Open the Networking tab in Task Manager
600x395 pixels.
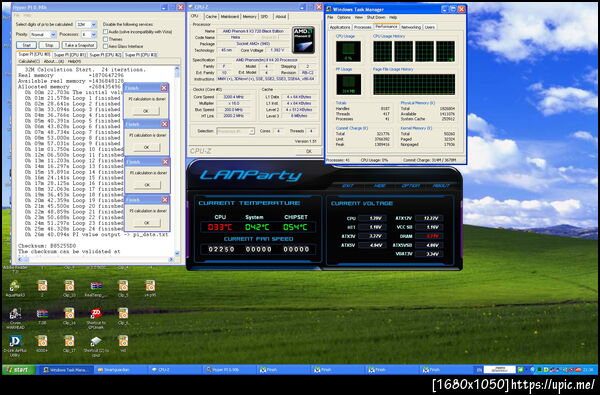(411, 27)
